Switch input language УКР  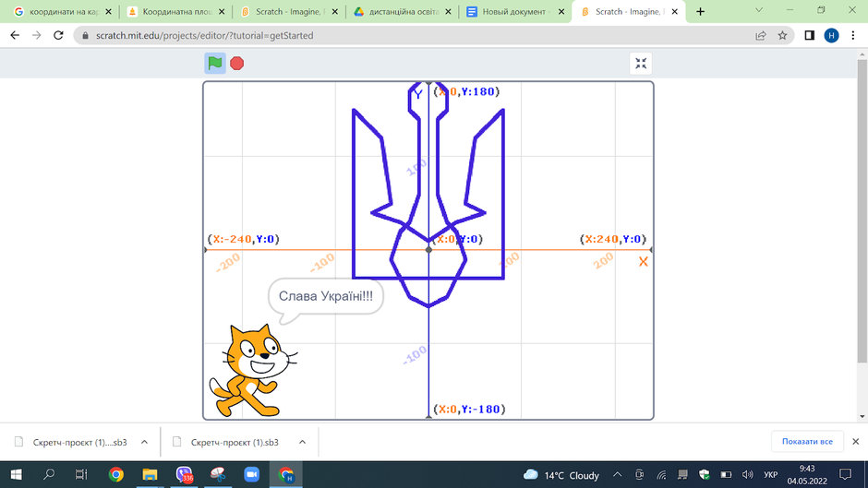(x=770, y=475)
